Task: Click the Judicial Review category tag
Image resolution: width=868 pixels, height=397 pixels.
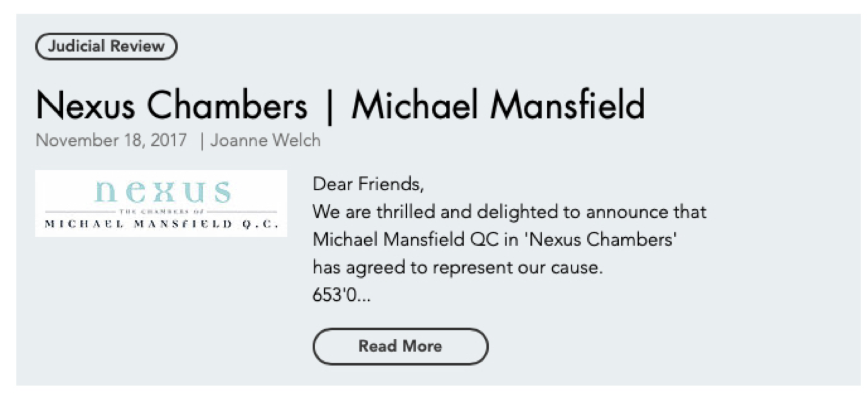Action: pyautogui.click(x=106, y=47)
